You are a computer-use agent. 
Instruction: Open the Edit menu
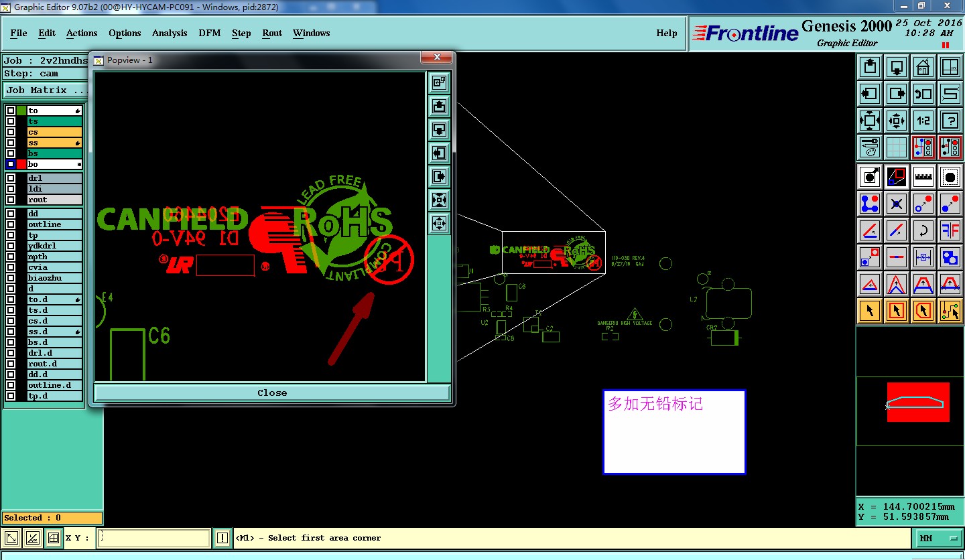(47, 33)
